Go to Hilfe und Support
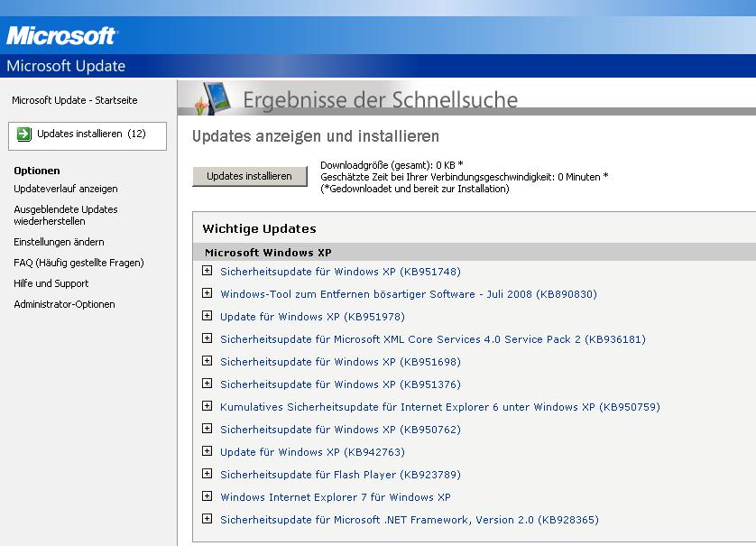Viewport: 756px width, 546px height. (x=51, y=283)
